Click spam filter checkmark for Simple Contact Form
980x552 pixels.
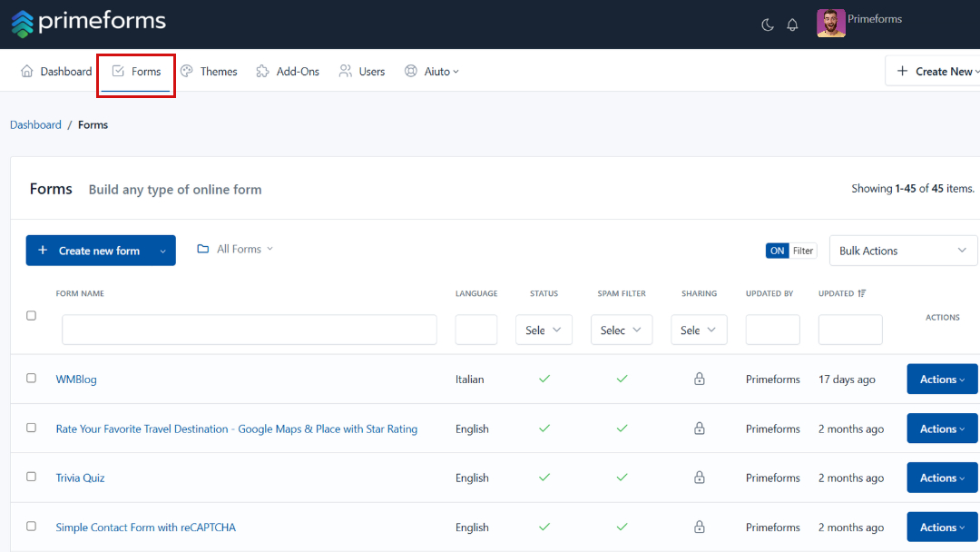[622, 527]
